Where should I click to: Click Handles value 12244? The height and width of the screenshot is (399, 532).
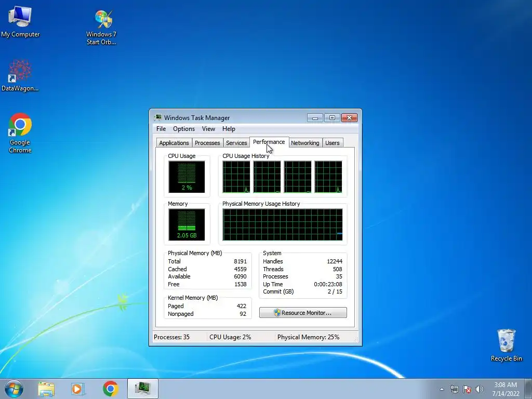tap(335, 261)
